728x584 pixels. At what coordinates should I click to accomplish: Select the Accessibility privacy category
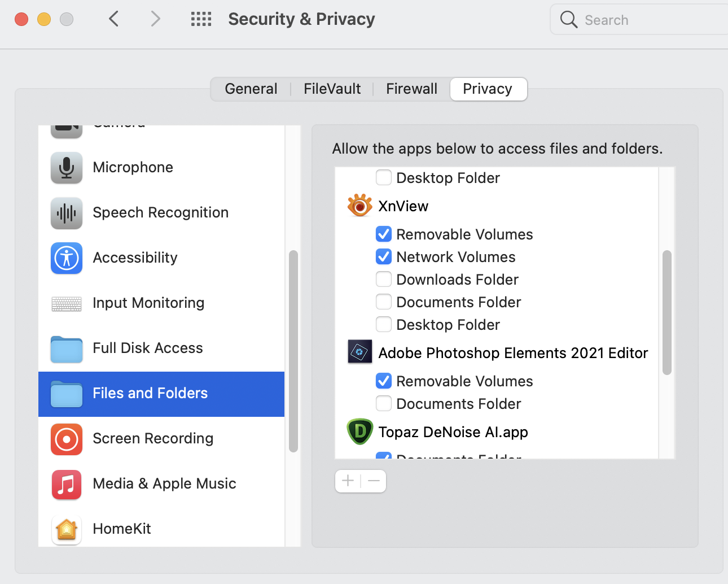pyautogui.click(x=135, y=258)
